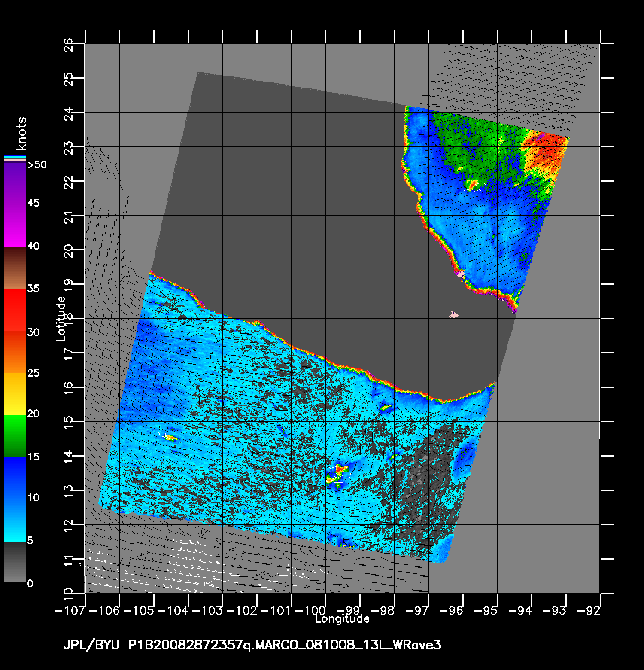644x670 pixels.
Task: Click the '30' label on the color bar
Action: click(x=33, y=332)
